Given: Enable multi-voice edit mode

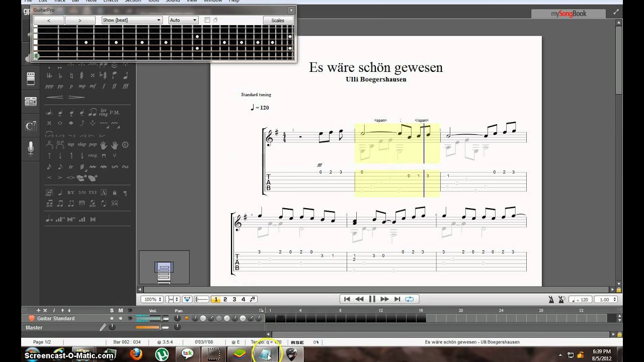Looking at the screenshot, I should click(253, 299).
